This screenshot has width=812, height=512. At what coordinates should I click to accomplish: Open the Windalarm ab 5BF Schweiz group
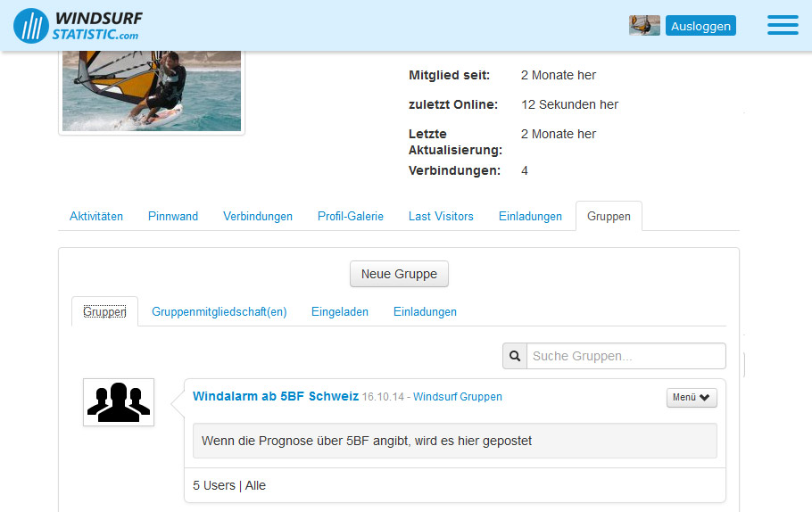click(x=276, y=396)
